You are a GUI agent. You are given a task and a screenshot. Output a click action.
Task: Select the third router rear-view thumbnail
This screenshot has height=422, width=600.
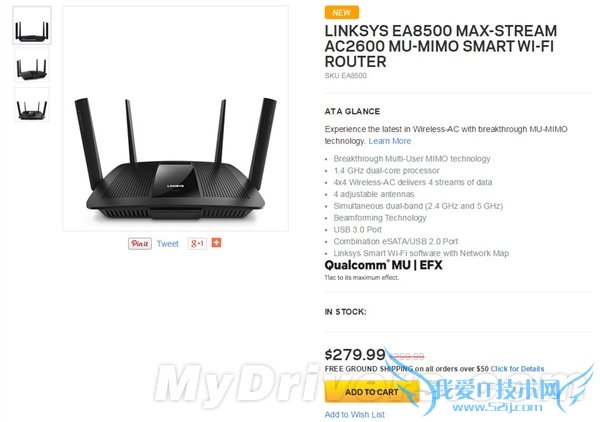click(32, 105)
